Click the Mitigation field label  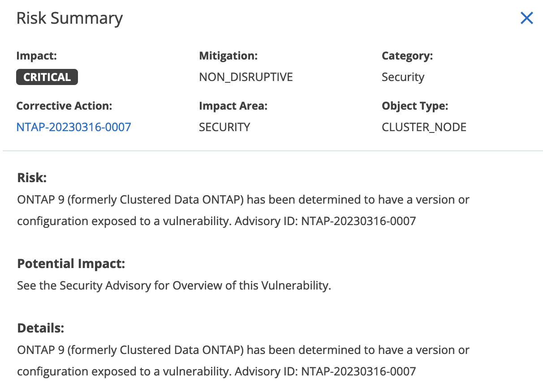[x=228, y=56]
